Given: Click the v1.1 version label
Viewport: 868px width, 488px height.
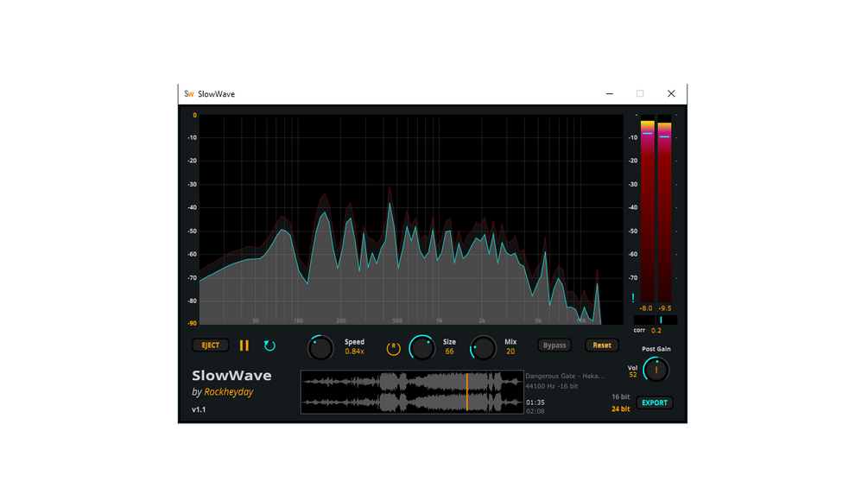Looking at the screenshot, I should (199, 409).
